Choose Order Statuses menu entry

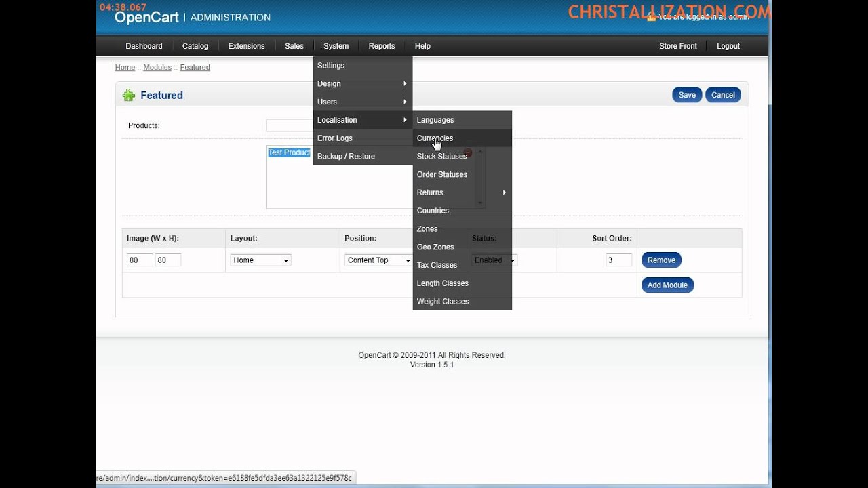pos(462,175)
